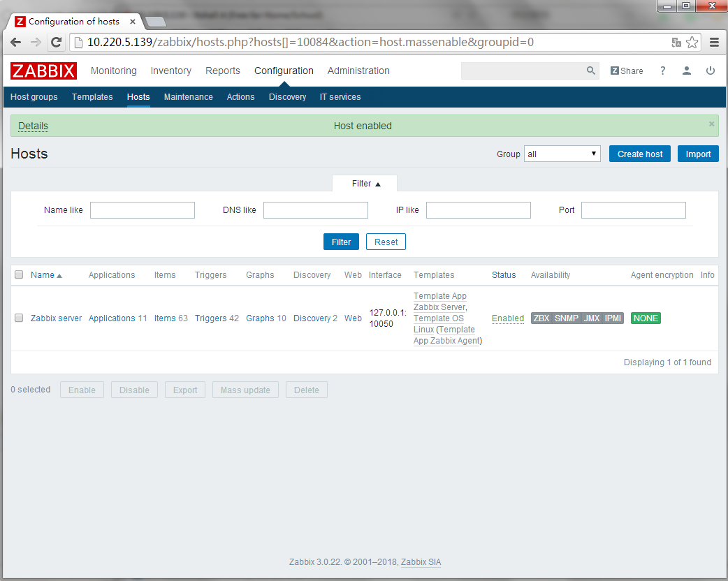Image resolution: width=728 pixels, height=581 pixels.
Task: Click the NONE agent encryption badge
Action: click(646, 318)
